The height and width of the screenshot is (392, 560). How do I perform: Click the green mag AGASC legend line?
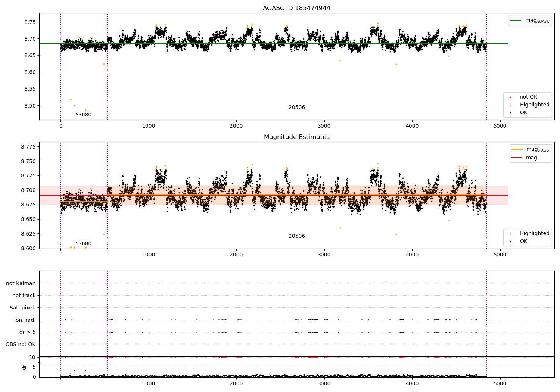point(516,21)
